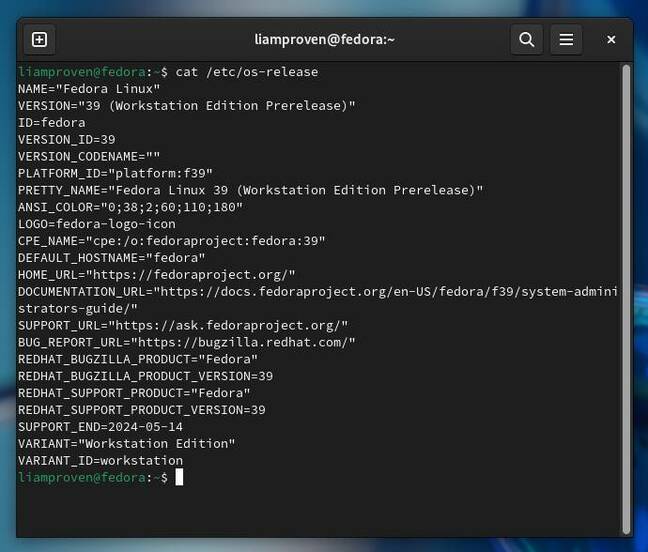Click the CPE_NAME line

pyautogui.click(x=172, y=241)
